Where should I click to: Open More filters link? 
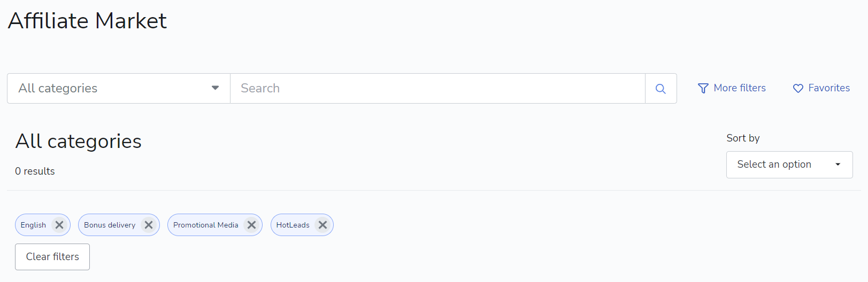pyautogui.click(x=740, y=88)
